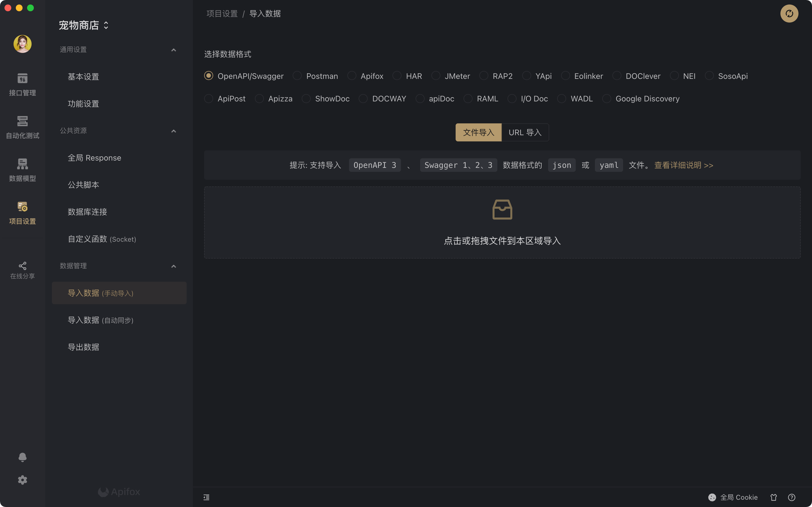812x507 pixels.
Task: Click the sync refresh icon top right
Action: click(x=789, y=14)
